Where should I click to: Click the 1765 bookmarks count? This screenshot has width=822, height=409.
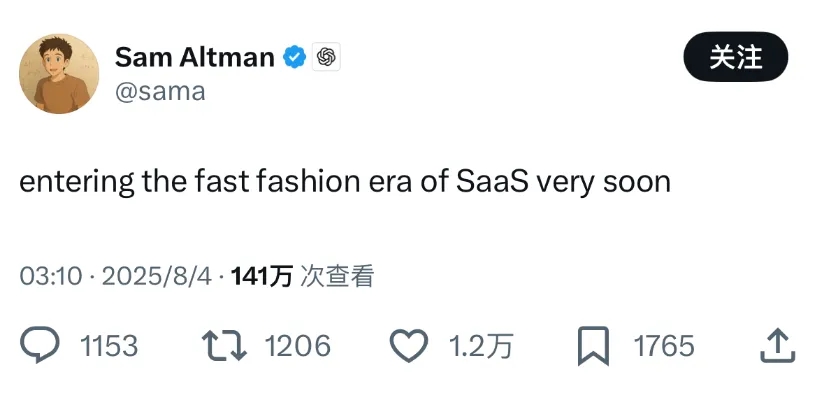pos(664,346)
